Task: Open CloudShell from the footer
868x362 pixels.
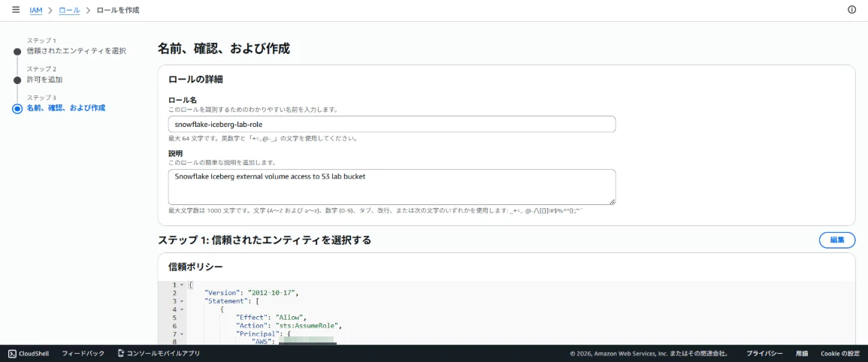Action: [29, 353]
